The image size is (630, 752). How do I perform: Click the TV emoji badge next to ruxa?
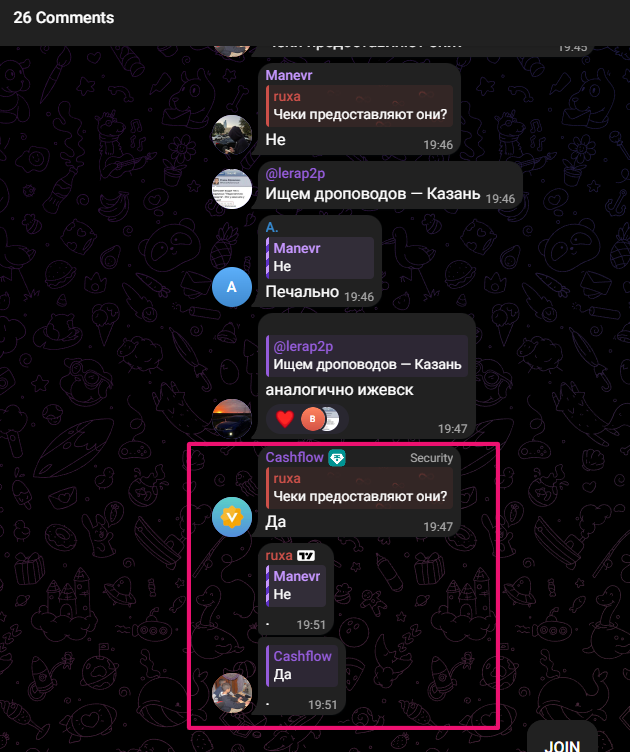(x=306, y=556)
